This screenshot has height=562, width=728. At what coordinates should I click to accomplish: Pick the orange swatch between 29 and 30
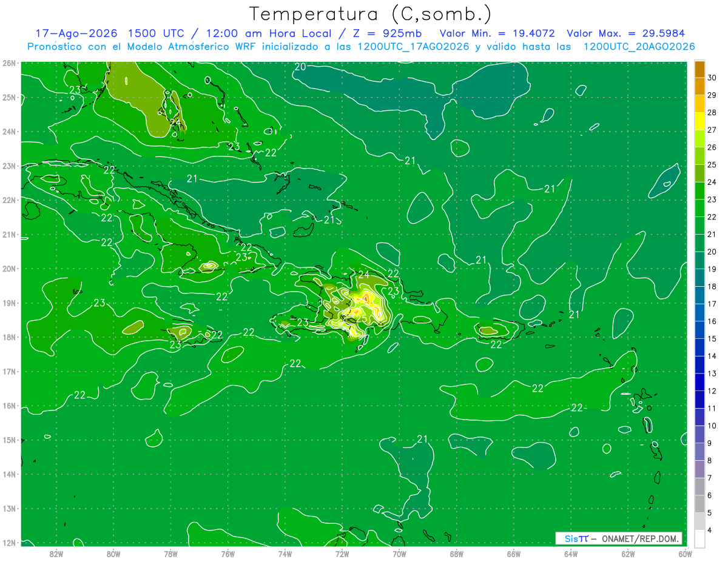point(699,86)
